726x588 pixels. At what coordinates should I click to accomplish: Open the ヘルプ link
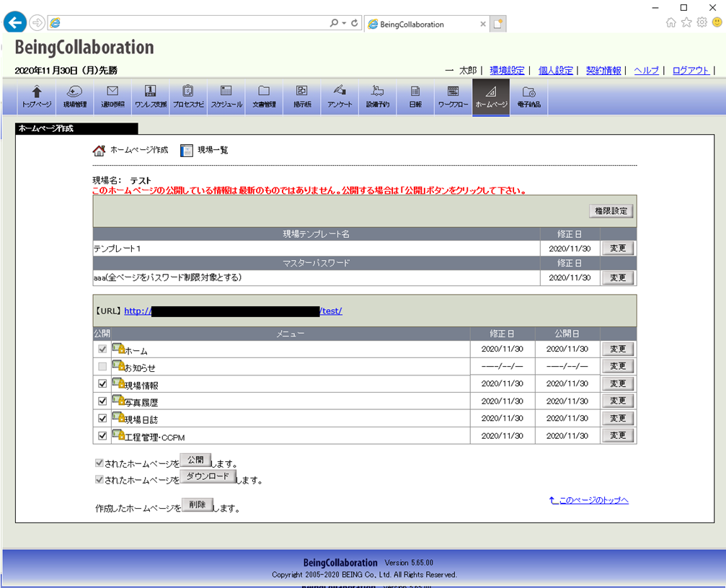[647, 71]
